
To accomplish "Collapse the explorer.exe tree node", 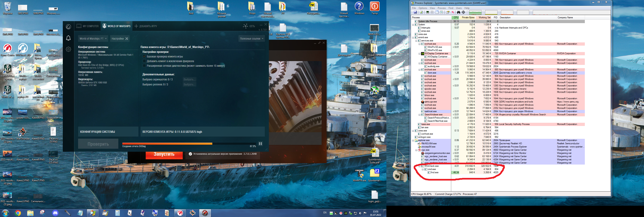I will (x=413, y=140).
